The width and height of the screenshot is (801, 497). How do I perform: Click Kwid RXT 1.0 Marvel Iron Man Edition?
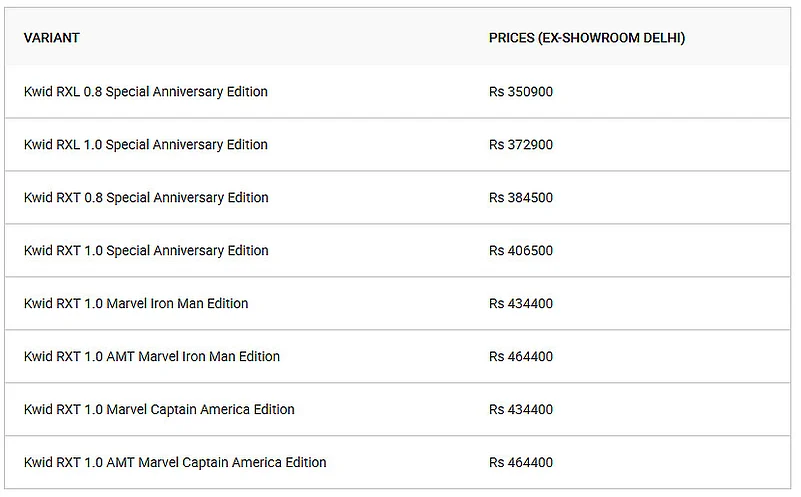click(136, 303)
